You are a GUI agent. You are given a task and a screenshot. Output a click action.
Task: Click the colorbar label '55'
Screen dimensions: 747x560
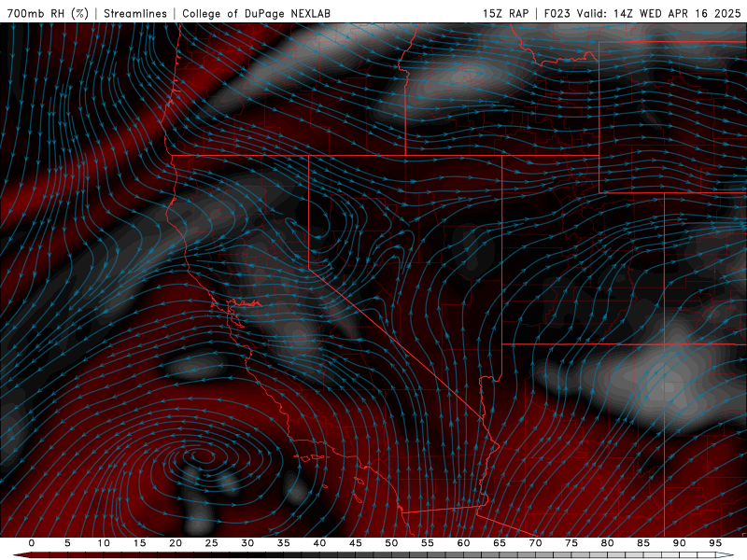pyautogui.click(x=428, y=543)
